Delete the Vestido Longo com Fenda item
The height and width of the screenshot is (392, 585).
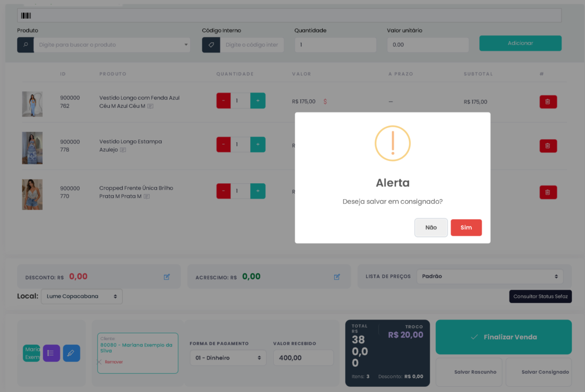point(548,102)
